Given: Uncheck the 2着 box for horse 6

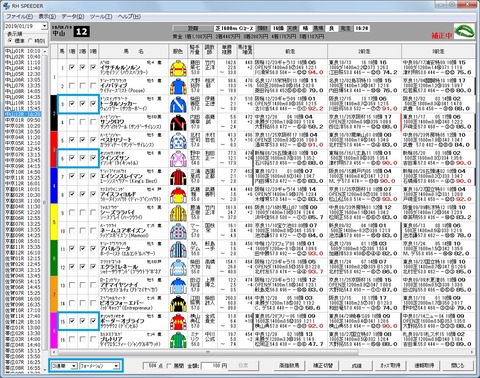Looking at the screenshot, I should tap(82, 158).
